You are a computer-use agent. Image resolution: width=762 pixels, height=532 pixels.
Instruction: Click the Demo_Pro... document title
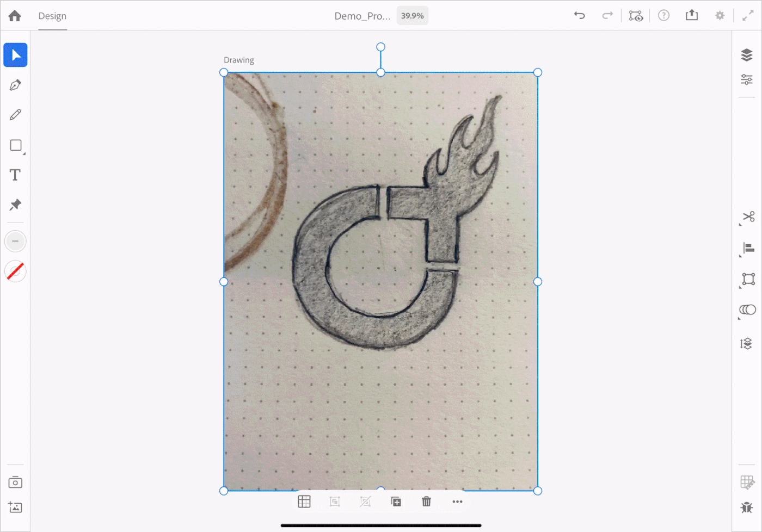(x=362, y=16)
